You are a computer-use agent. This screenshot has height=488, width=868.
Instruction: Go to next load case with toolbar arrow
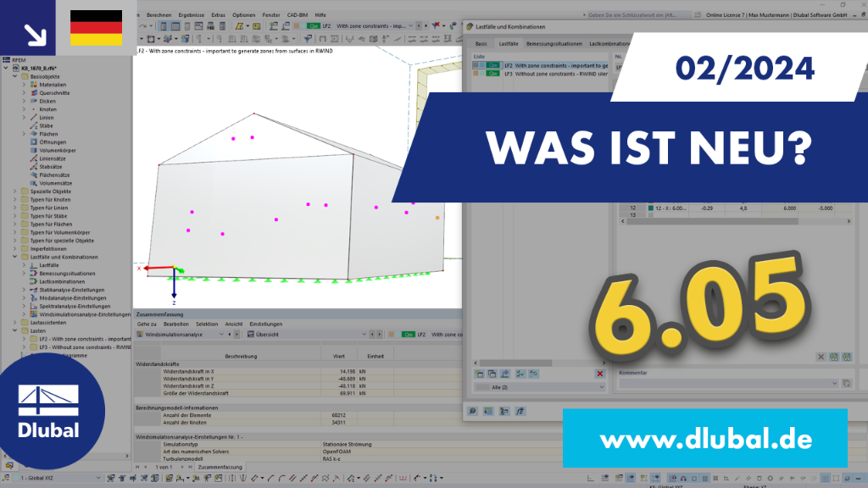click(426, 25)
